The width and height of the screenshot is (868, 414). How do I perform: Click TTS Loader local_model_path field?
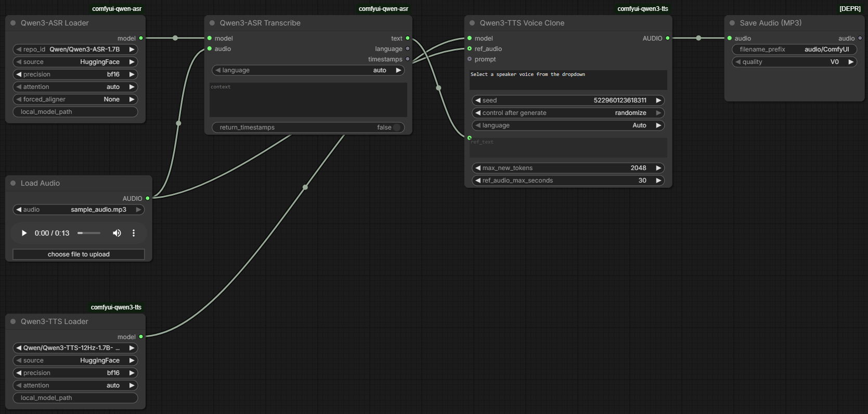pyautogui.click(x=75, y=398)
